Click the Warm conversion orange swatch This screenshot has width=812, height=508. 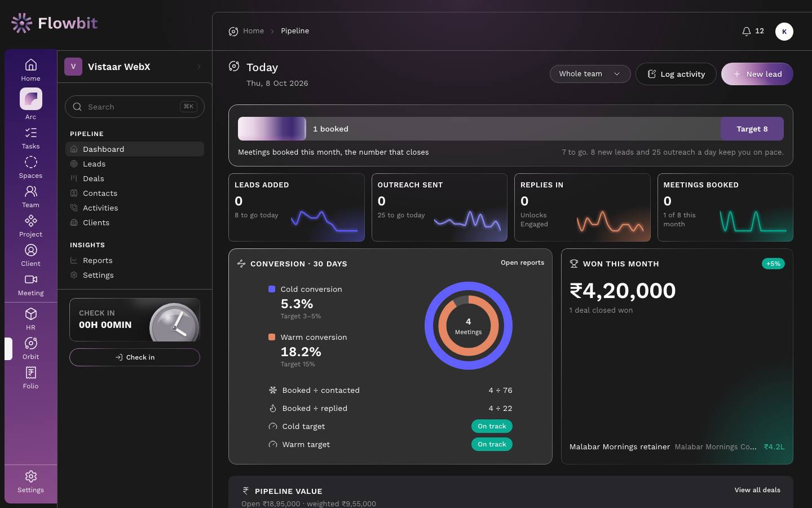(x=272, y=337)
